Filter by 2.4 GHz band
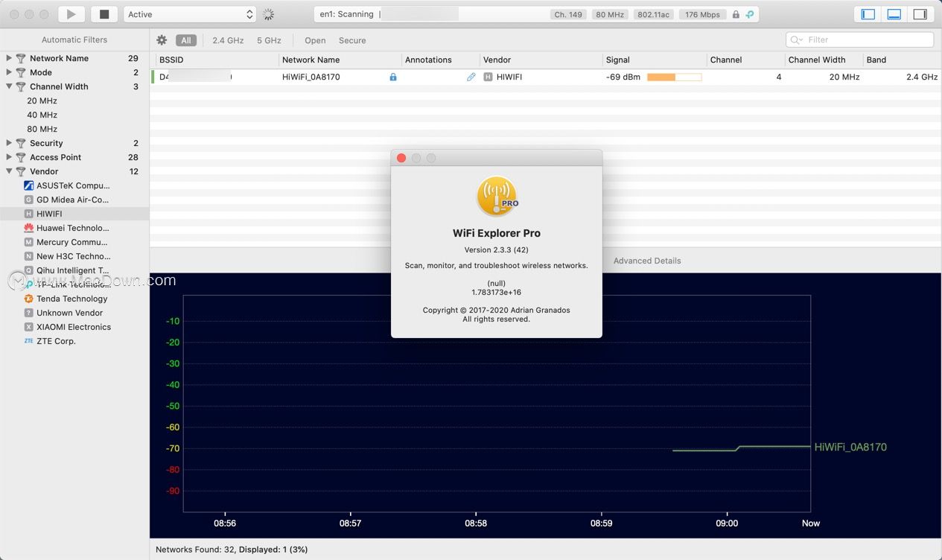This screenshot has height=560, width=942. point(228,40)
